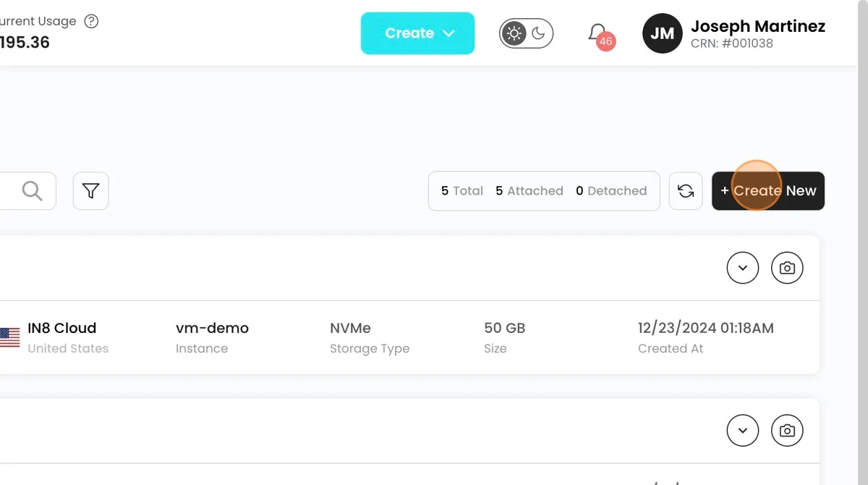Click the + Create New button
The height and width of the screenshot is (485, 868).
point(768,191)
